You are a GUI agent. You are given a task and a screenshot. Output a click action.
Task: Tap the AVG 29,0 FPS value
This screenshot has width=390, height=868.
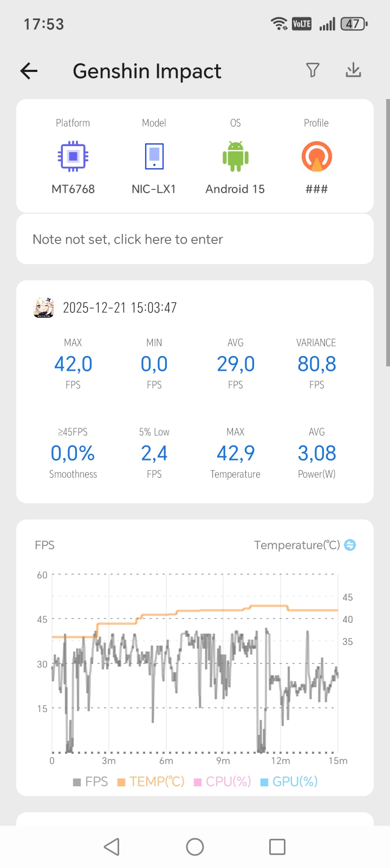236,364
